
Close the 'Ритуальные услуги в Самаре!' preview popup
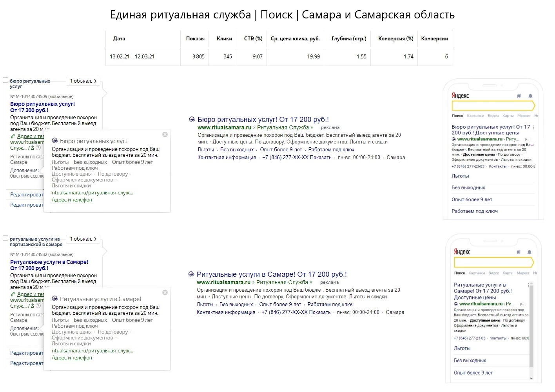pyautogui.click(x=165, y=292)
